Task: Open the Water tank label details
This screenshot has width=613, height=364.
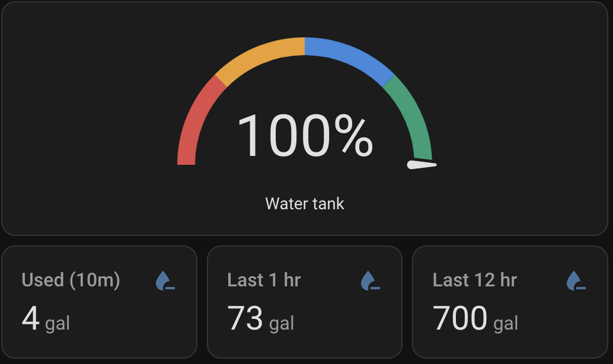Action: pyautogui.click(x=305, y=204)
